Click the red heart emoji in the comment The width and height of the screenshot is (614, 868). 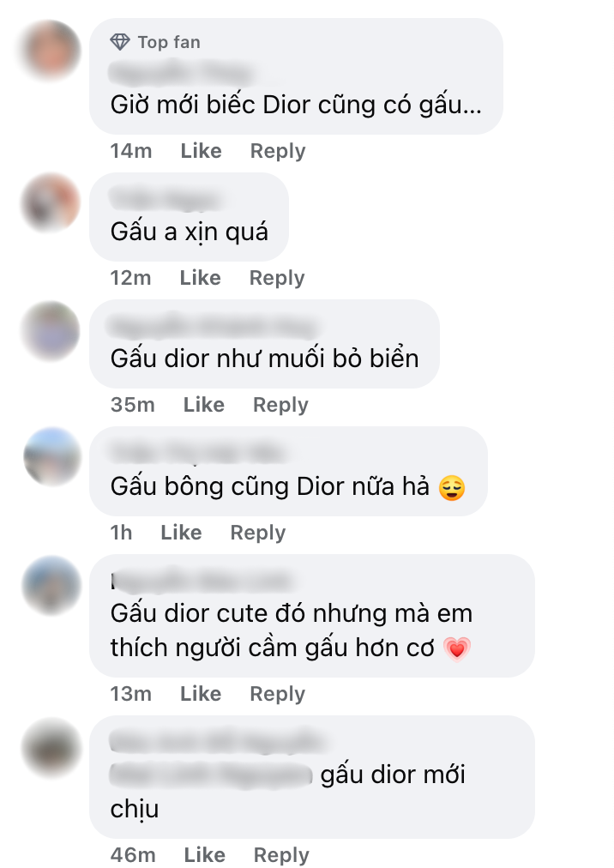[458, 648]
